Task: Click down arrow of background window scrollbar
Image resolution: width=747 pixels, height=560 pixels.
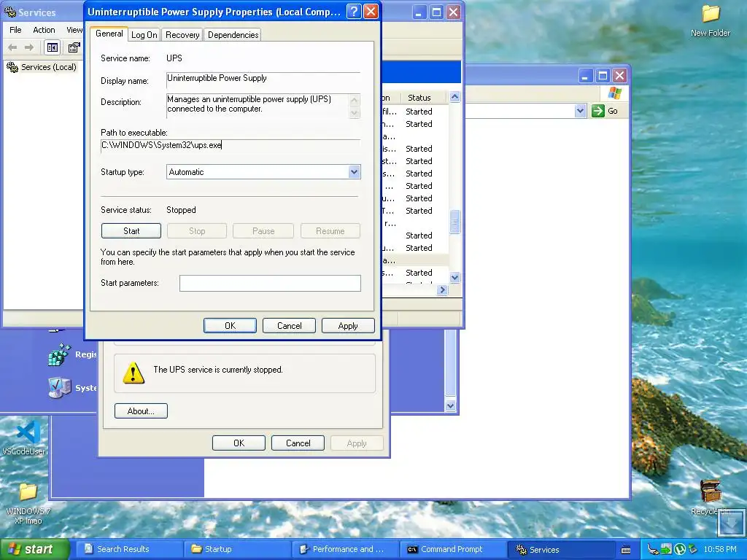Action: [450, 405]
